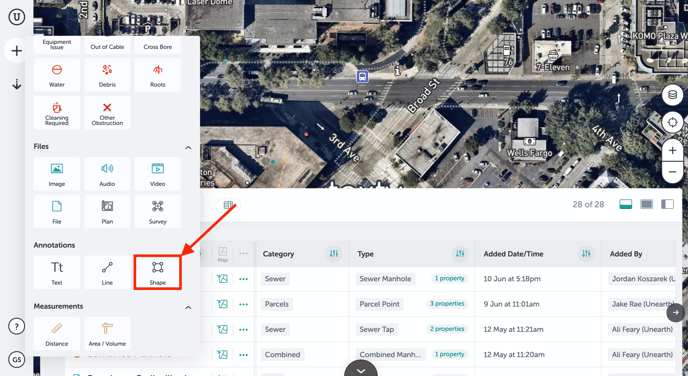Collapse the Files section
The height and width of the screenshot is (376, 688).
(188, 147)
